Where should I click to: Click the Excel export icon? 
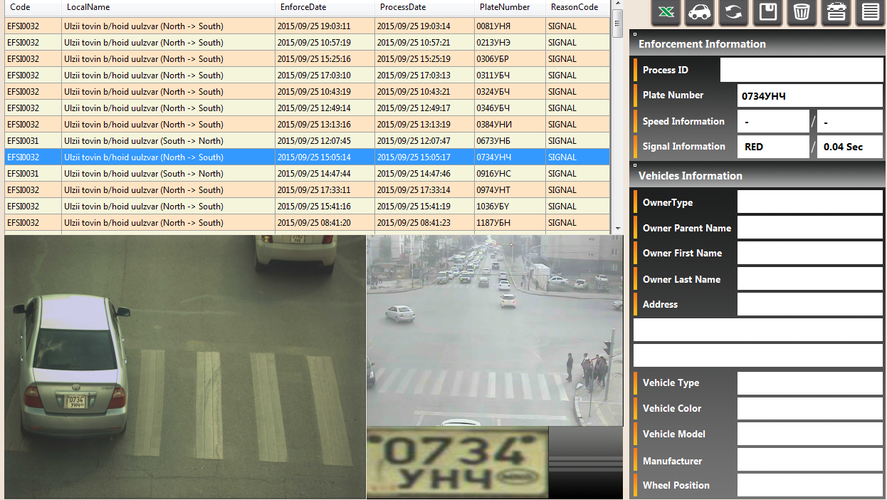click(x=667, y=12)
